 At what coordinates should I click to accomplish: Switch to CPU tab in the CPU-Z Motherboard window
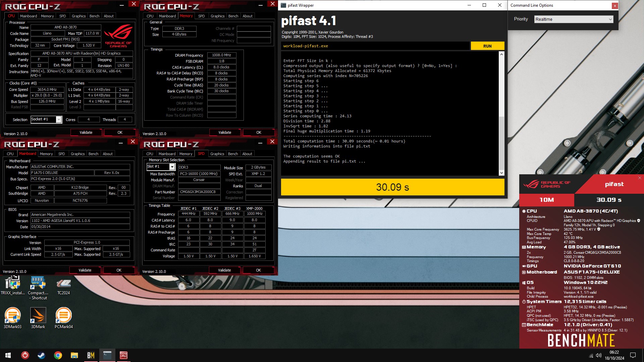coord(10,154)
